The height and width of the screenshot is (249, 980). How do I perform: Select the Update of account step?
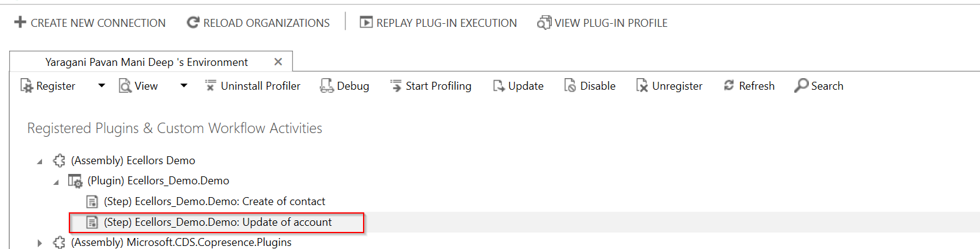tap(217, 222)
